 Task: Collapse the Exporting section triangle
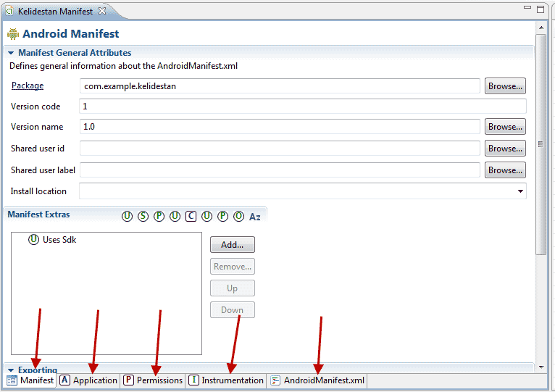tap(11, 370)
